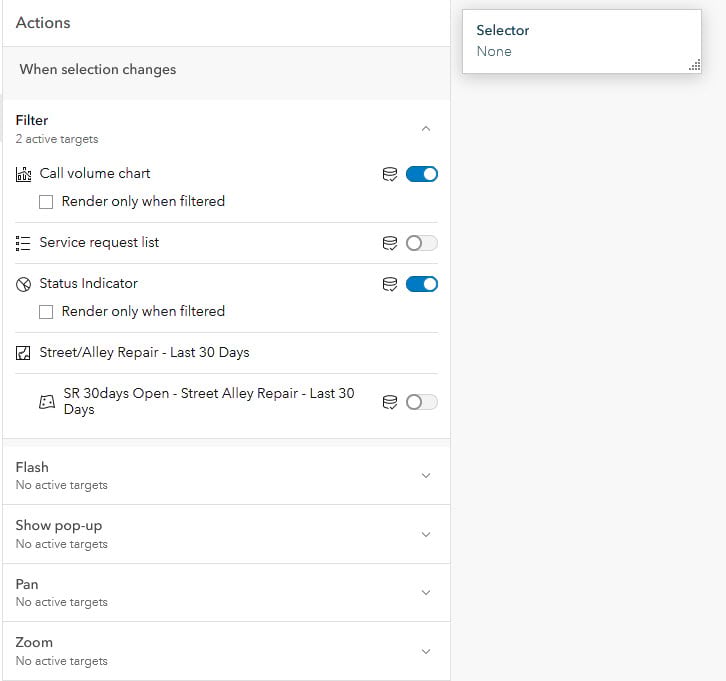The width and height of the screenshot is (726, 681).
Task: Collapse the Filter section chevron
Action: click(x=426, y=129)
